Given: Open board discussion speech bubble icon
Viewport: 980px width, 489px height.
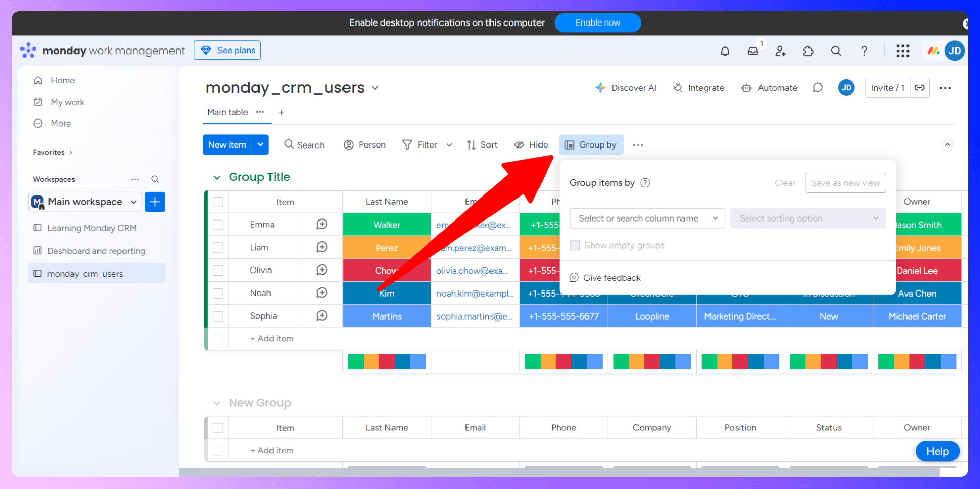Looking at the screenshot, I should (x=818, y=88).
